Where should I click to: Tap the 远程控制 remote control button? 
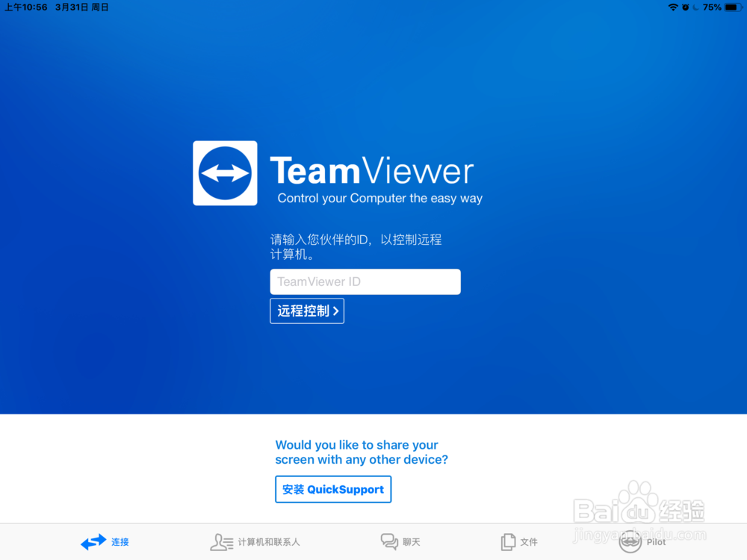point(307,311)
